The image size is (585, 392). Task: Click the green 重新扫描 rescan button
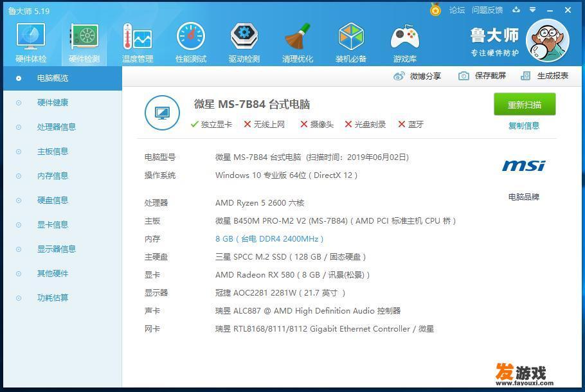pos(525,105)
